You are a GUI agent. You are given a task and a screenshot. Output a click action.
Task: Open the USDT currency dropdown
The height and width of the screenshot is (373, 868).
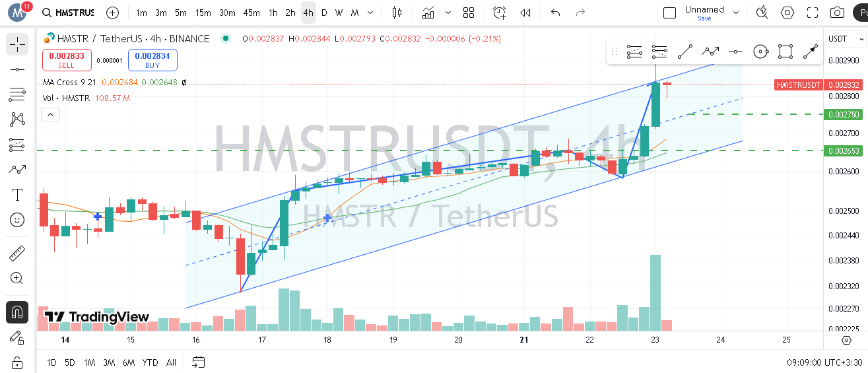pyautogui.click(x=846, y=39)
